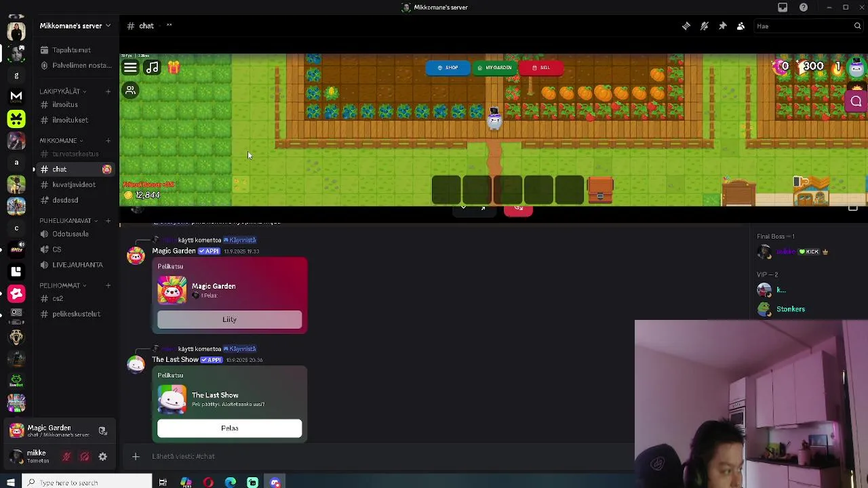Open Opera browser in taskbar
Screen dimensions: 868x488
[x=208, y=483]
